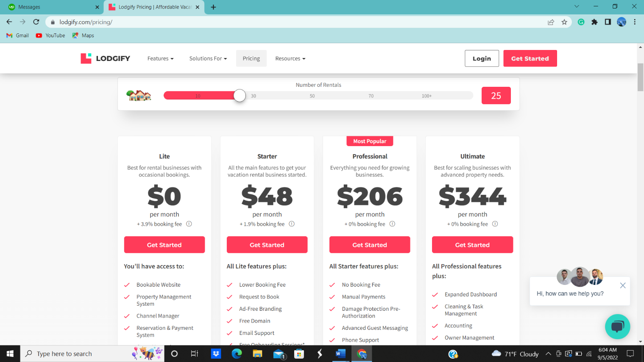Open info icon beside Ultimate 0% booking fee
The height and width of the screenshot is (362, 644).
[495, 224]
